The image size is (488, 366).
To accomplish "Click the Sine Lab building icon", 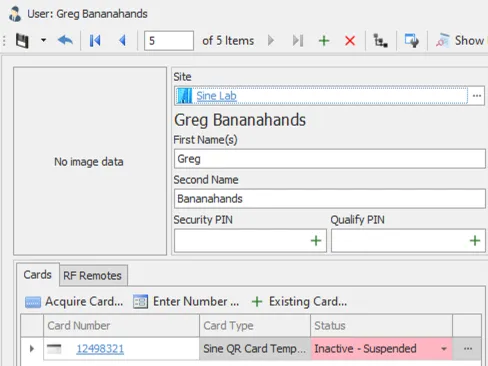I will pyautogui.click(x=184, y=96).
